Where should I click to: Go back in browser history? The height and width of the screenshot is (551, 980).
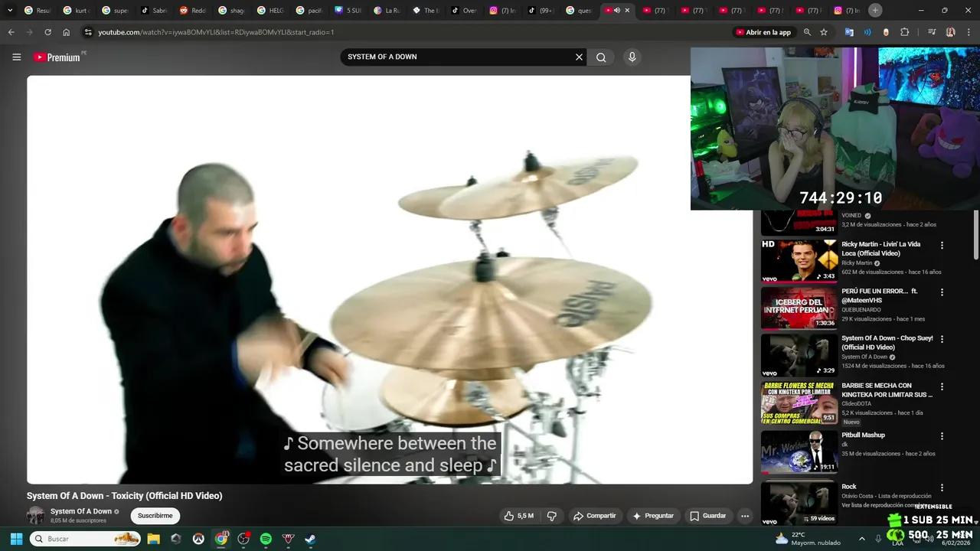(x=11, y=32)
